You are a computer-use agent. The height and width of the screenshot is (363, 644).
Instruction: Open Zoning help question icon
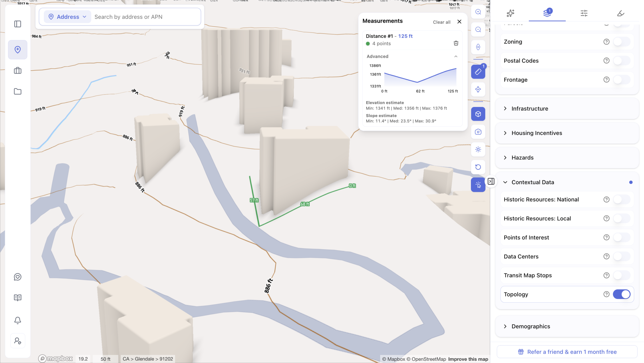pos(606,42)
